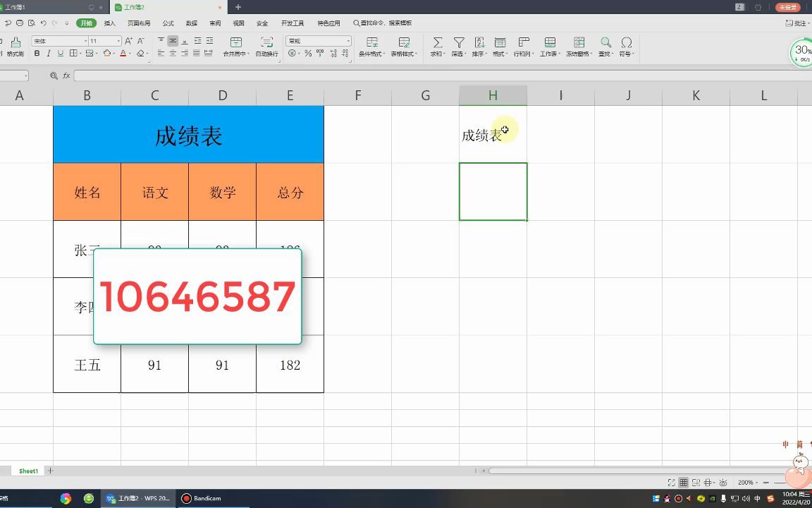Expand the number format dropdown showing 常规
812x508 pixels.
[347, 40]
